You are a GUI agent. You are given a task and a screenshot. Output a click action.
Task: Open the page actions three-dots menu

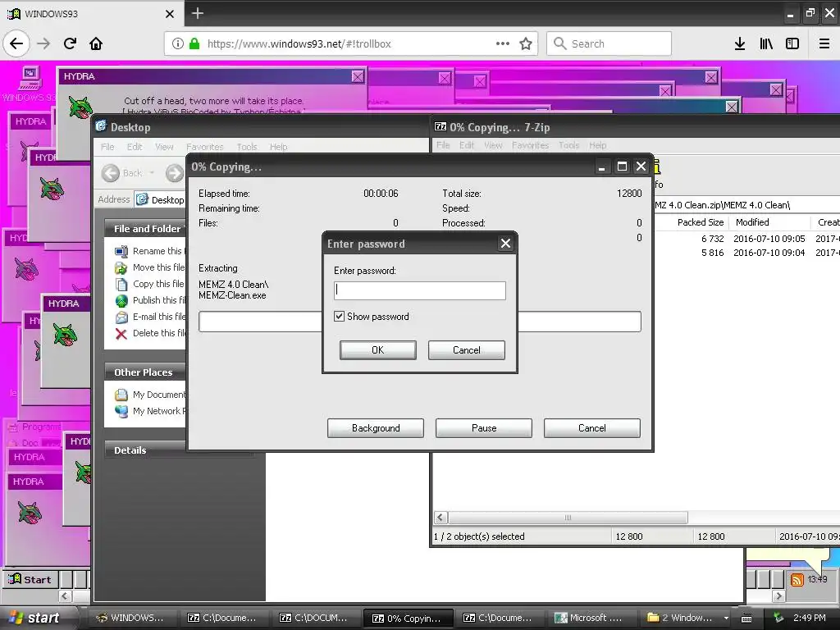click(503, 43)
